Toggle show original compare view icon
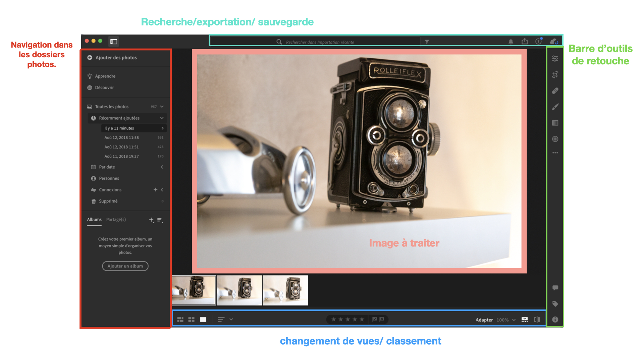 tap(537, 320)
